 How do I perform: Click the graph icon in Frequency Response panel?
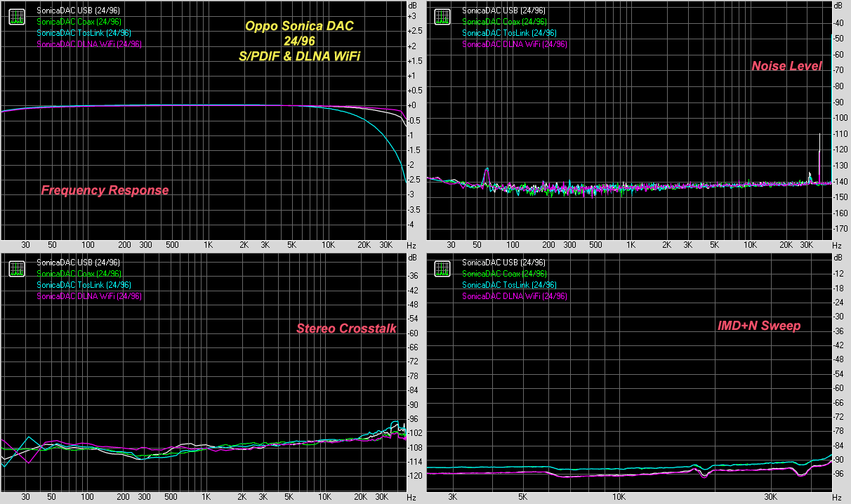16,17
